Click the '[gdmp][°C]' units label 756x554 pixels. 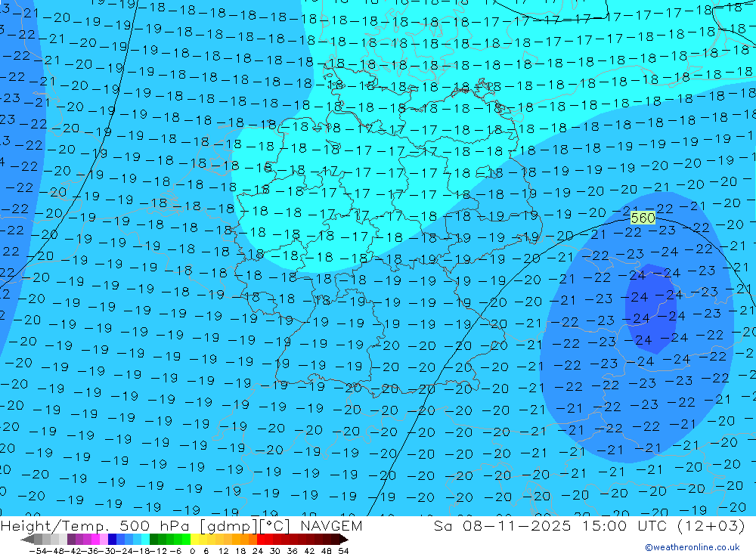[246, 525]
